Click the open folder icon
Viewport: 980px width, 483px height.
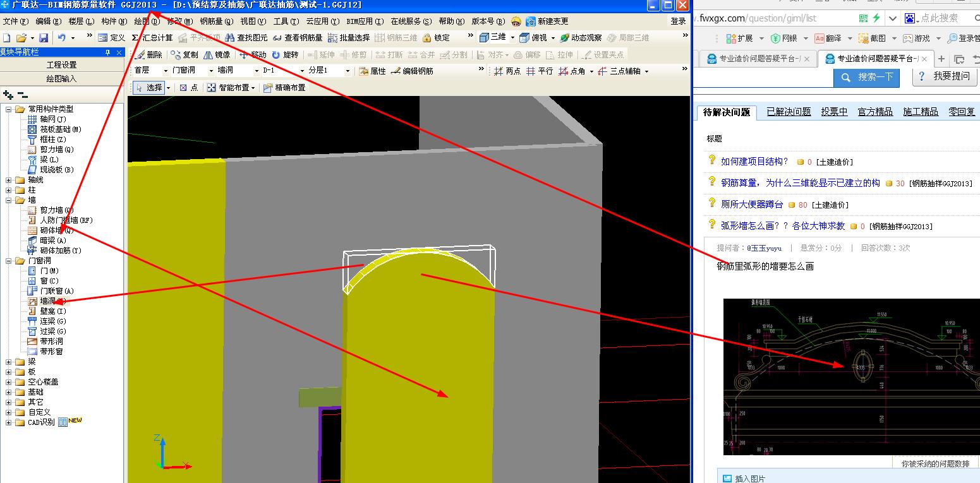21,38
